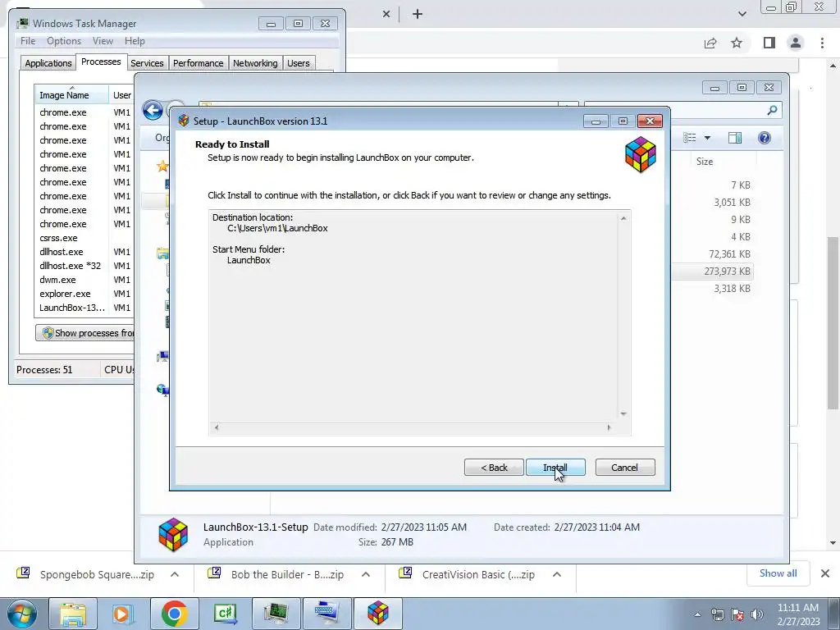Switch to the Services tab
The image size is (840, 630).
[147, 62]
